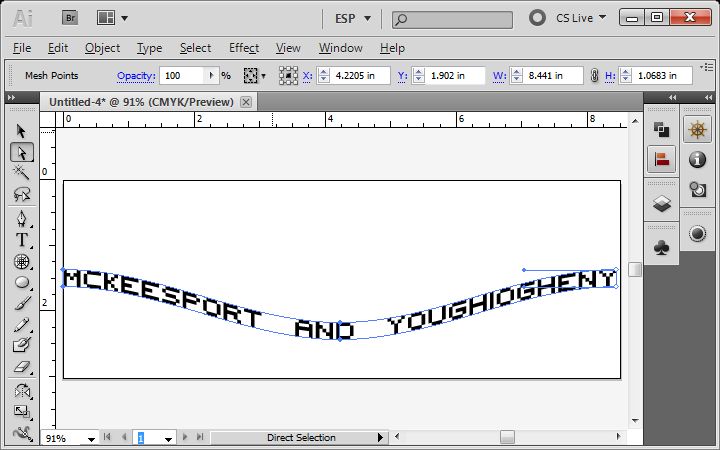Open the Info panel icon
The width and height of the screenshot is (720, 450).
[x=697, y=159]
